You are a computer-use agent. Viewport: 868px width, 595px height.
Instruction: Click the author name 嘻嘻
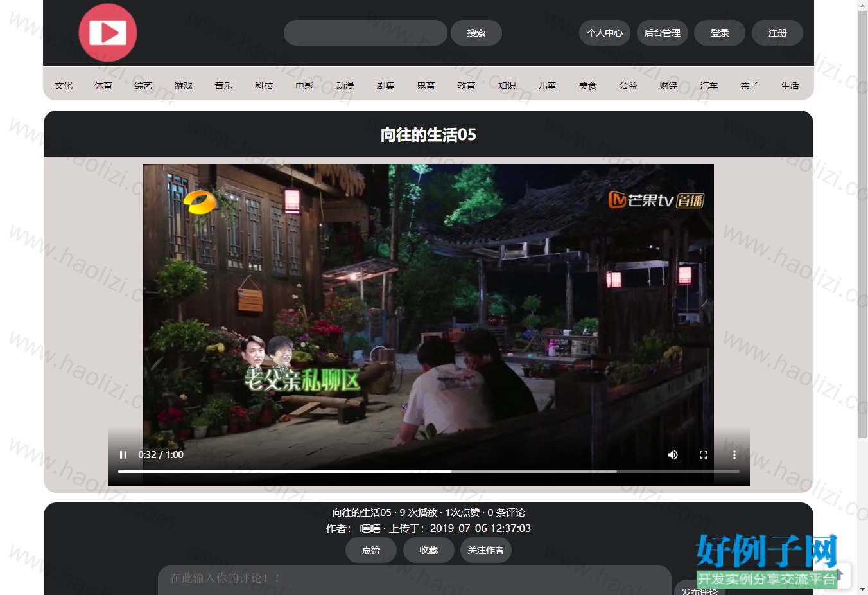coord(370,529)
